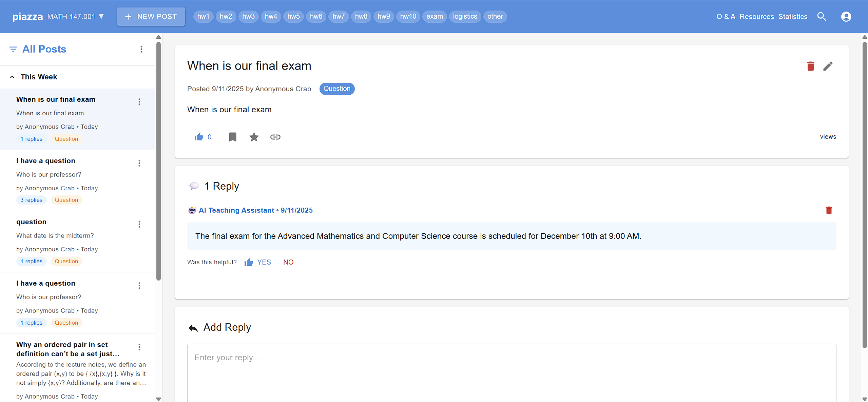Open search with the magnifier icon

[x=822, y=16]
